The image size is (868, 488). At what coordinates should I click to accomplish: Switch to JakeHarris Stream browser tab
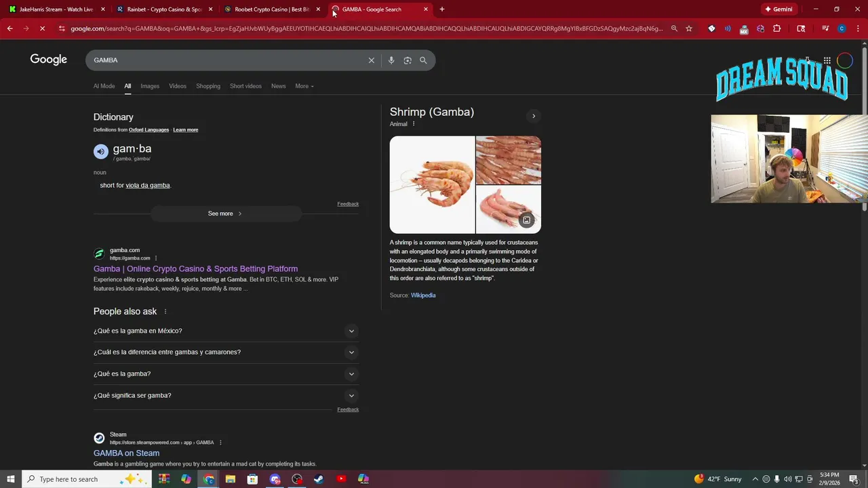tap(56, 9)
